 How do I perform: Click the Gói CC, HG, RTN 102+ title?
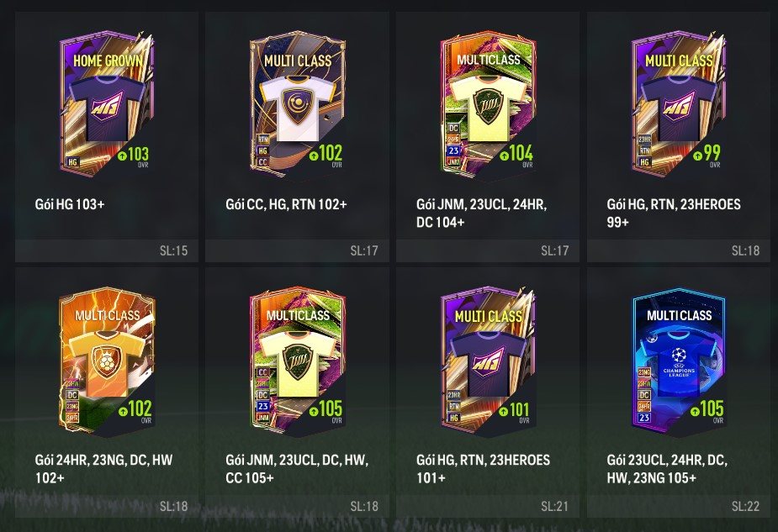click(x=286, y=204)
